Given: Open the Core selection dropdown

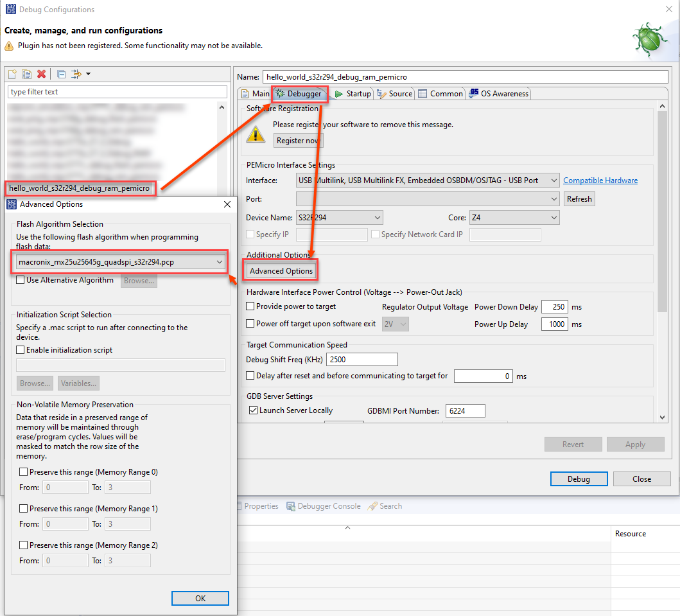Looking at the screenshot, I should [x=554, y=217].
